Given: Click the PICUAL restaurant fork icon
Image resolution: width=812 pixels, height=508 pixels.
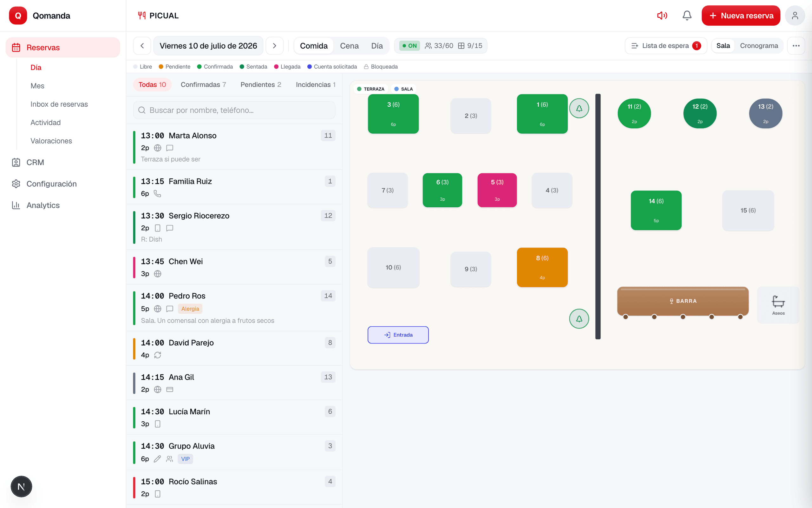Looking at the screenshot, I should coord(141,16).
